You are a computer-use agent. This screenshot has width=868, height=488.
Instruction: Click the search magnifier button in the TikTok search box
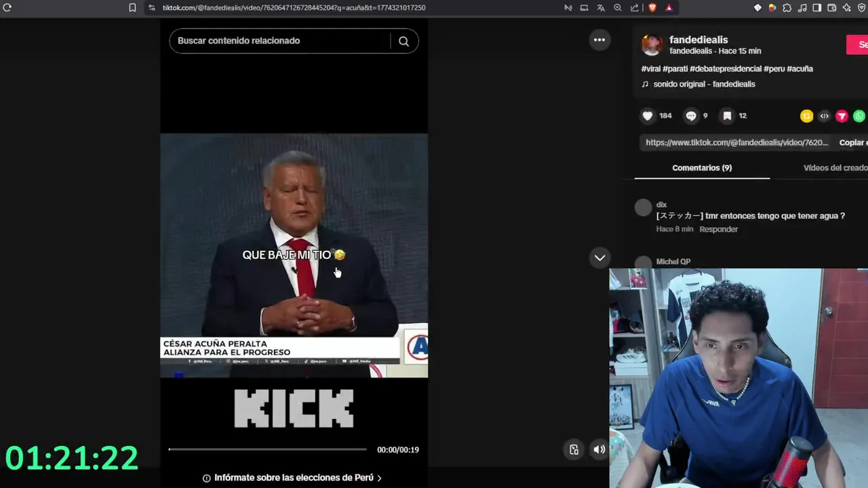(403, 41)
